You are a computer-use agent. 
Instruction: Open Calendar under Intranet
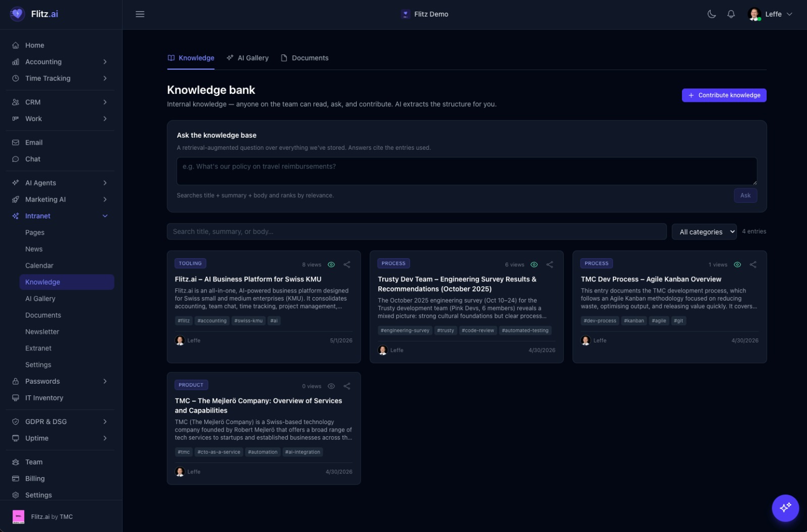coord(39,266)
